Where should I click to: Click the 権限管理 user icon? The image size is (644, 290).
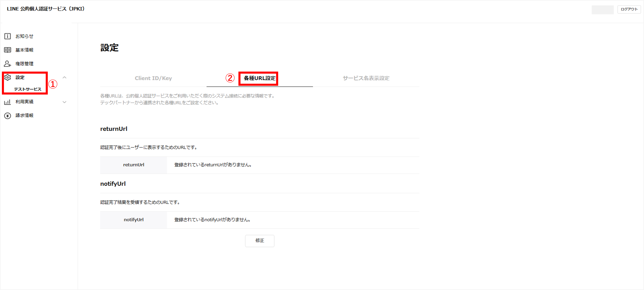(x=7, y=64)
